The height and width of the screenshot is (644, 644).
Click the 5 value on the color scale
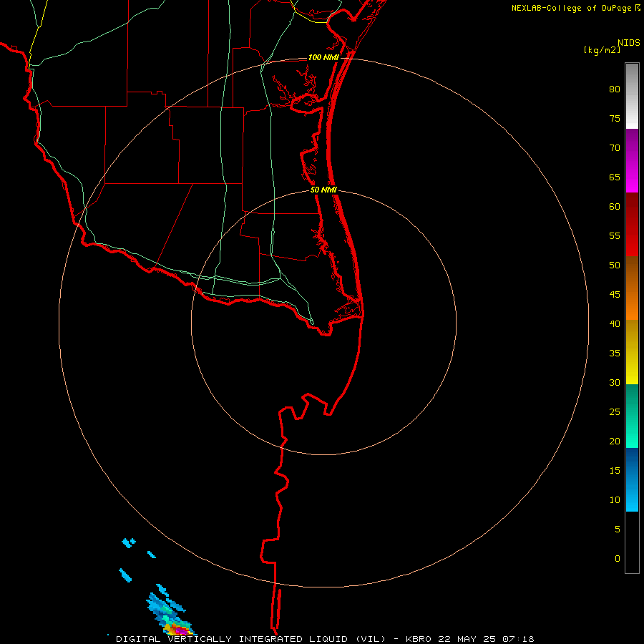pos(618,530)
